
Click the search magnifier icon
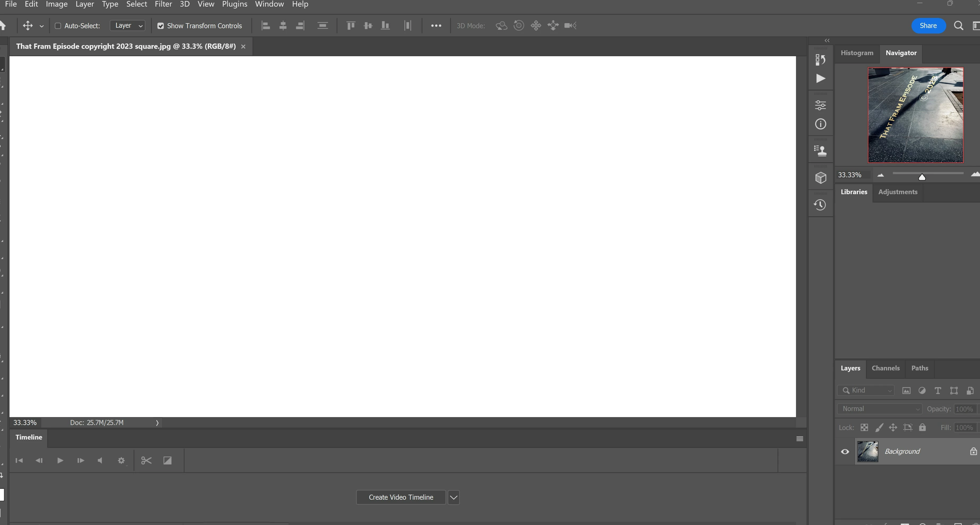pyautogui.click(x=958, y=26)
